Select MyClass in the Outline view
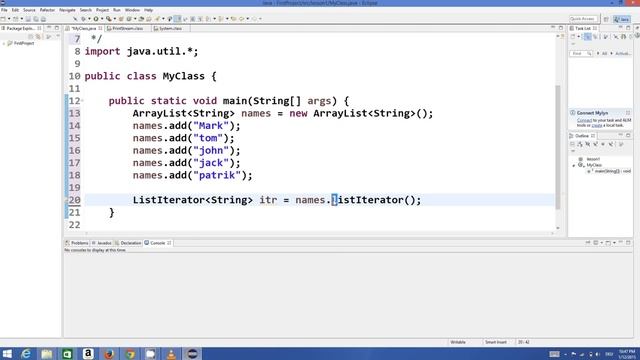The height and width of the screenshot is (360, 640). [594, 165]
